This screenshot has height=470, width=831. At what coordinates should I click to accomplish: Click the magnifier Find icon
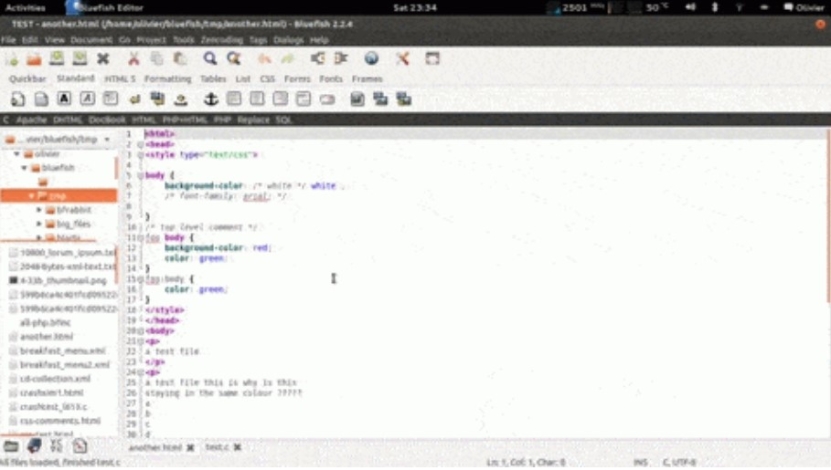click(x=210, y=59)
